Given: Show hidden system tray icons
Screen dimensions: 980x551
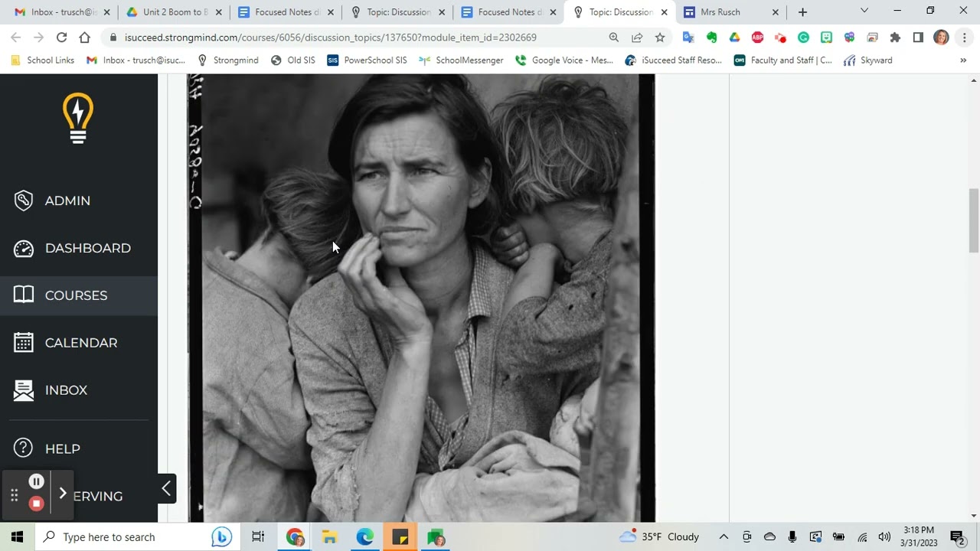Looking at the screenshot, I should click(x=724, y=537).
